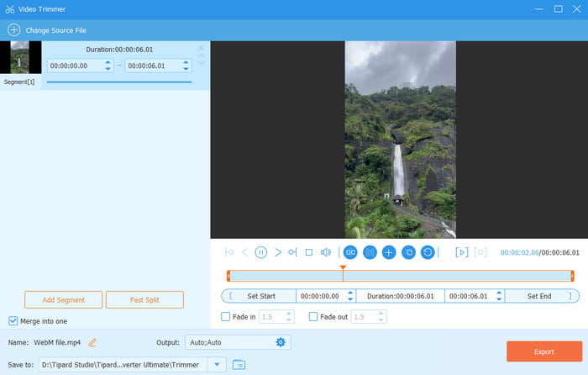Click the Change Source File plus icon
This screenshot has width=588, height=375.
coord(14,30)
